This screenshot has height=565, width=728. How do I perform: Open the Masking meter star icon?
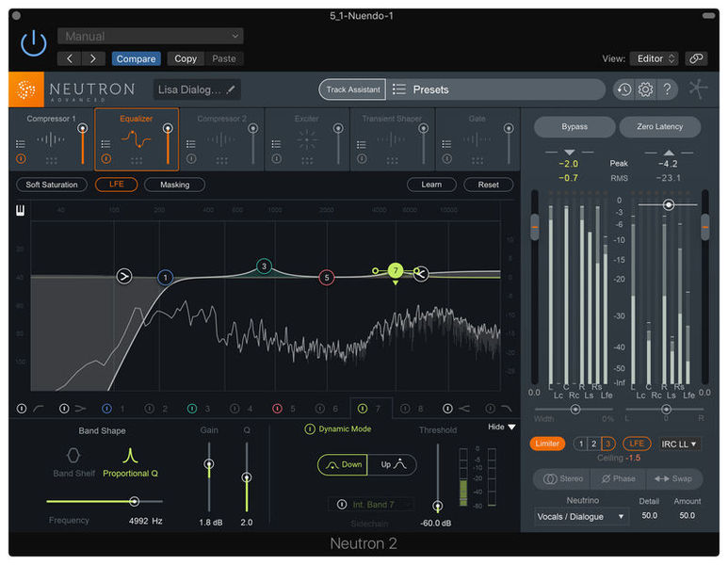(x=698, y=89)
